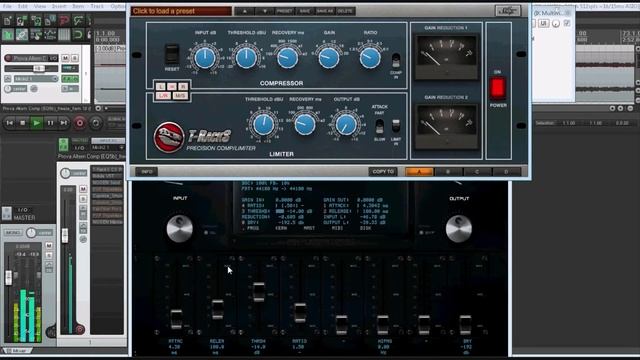The image size is (640, 360).
Task: Click the red P toolbar icon
Action: 64,20
